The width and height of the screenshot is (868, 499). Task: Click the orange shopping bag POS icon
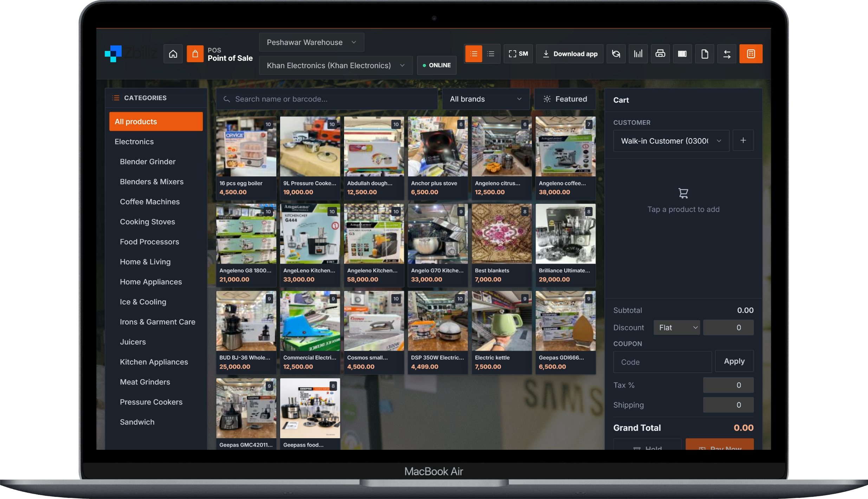[x=195, y=54]
